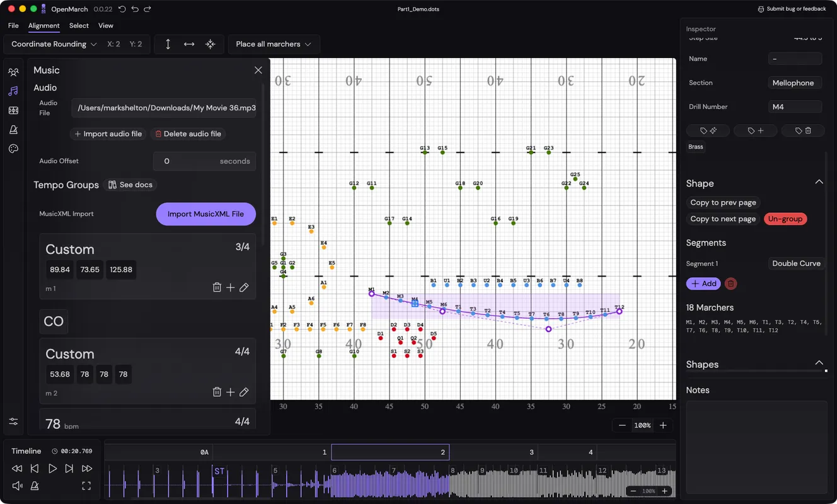Zoom in the timeline waveform with plus
Image resolution: width=837 pixels, height=504 pixels.
tap(664, 491)
